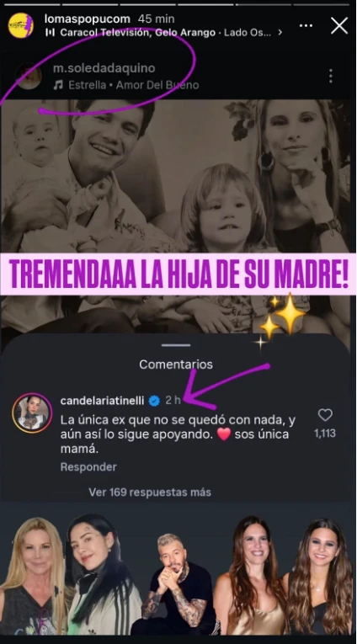Close the story with the X
The image size is (357, 644).
tap(339, 25)
